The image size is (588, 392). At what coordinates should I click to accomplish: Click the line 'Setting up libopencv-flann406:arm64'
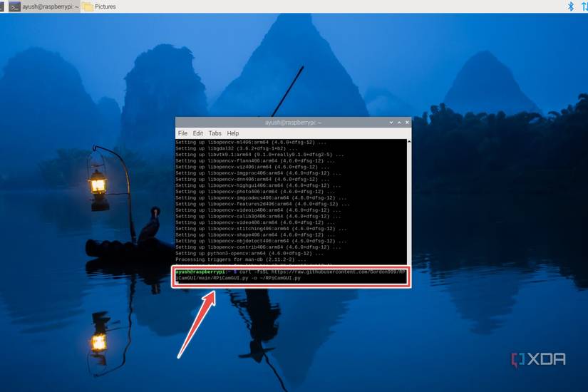pos(255,161)
